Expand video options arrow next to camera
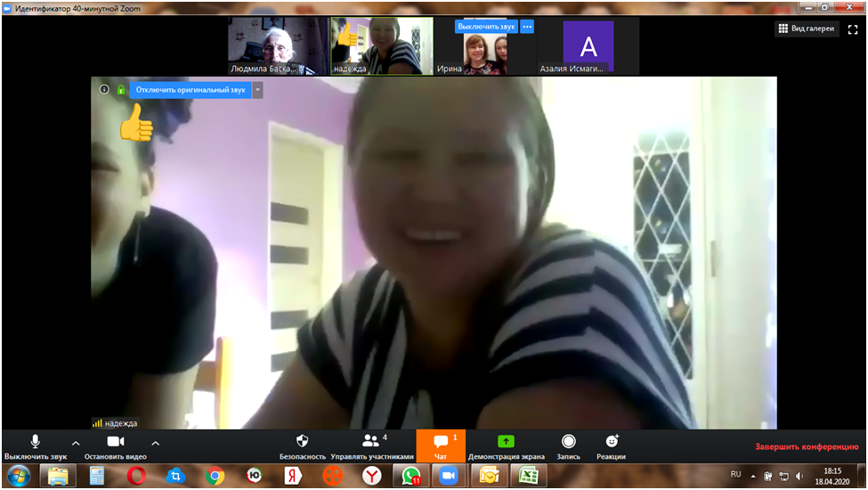The image size is (868, 490). [155, 443]
